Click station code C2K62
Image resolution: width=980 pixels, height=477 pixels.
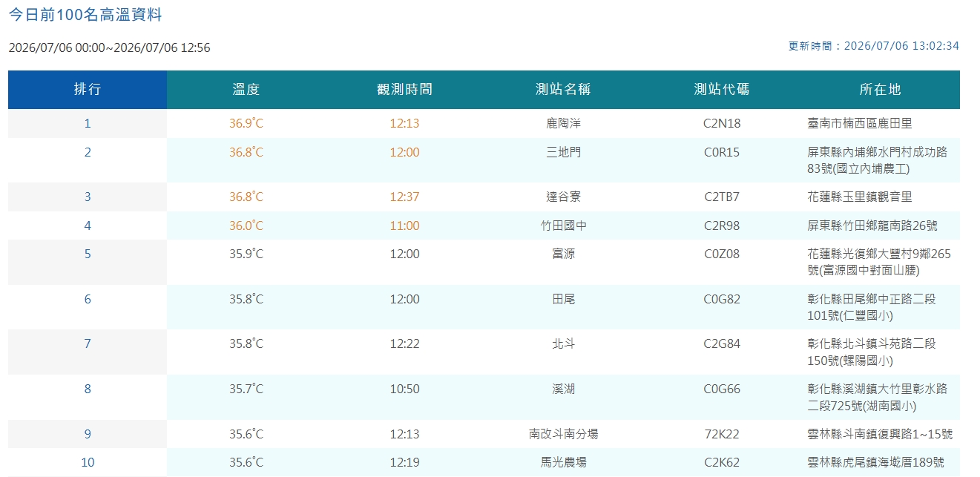coord(722,462)
